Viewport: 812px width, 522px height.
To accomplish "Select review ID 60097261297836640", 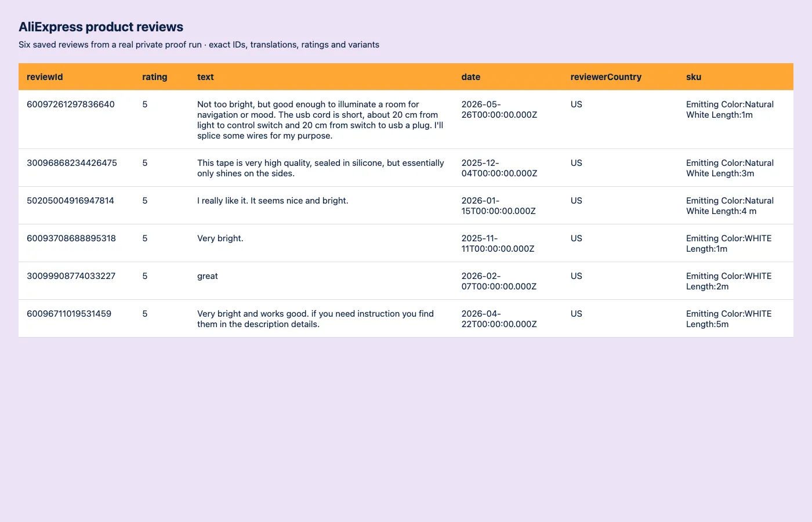I will point(71,104).
